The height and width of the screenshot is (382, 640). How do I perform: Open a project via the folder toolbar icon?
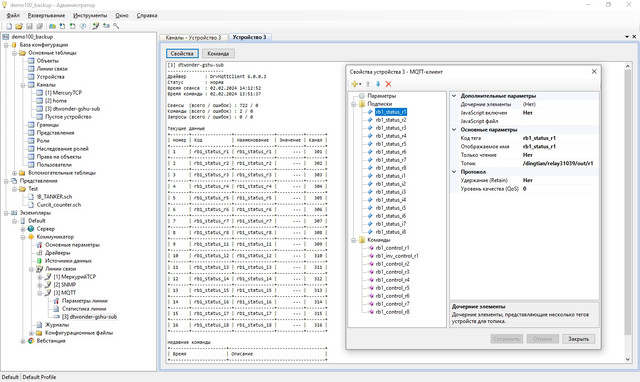[19, 26]
